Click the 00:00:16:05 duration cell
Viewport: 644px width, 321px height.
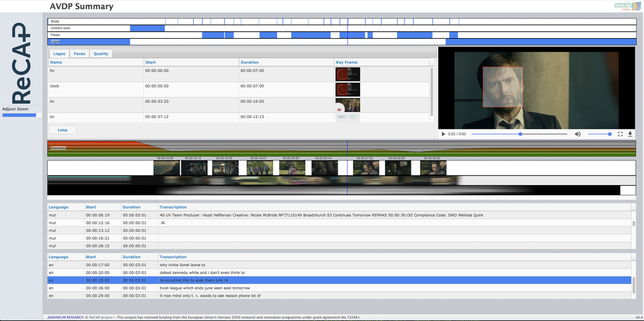(287, 105)
